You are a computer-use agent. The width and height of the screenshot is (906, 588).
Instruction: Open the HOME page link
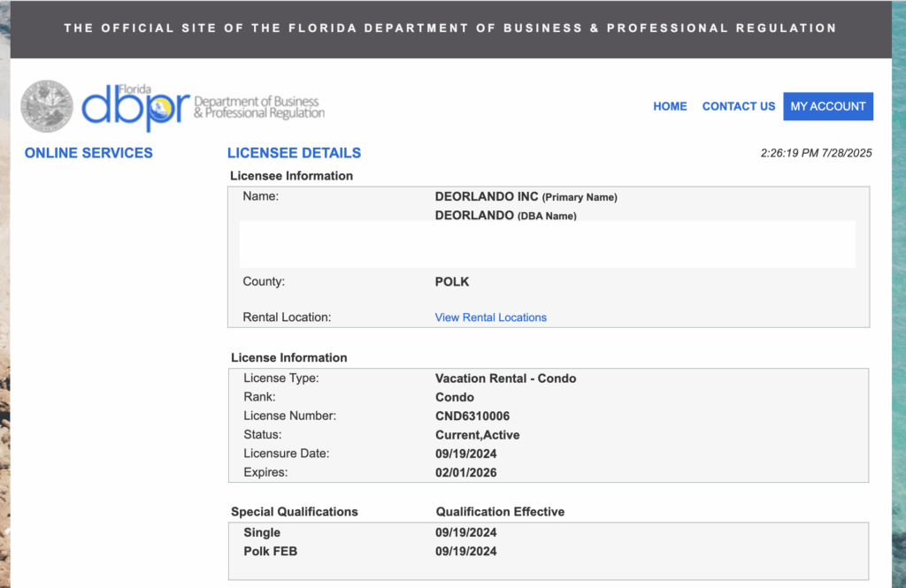click(x=670, y=106)
